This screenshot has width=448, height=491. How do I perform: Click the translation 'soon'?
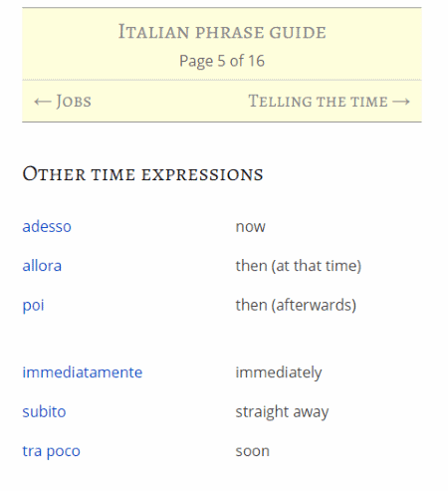(x=253, y=451)
